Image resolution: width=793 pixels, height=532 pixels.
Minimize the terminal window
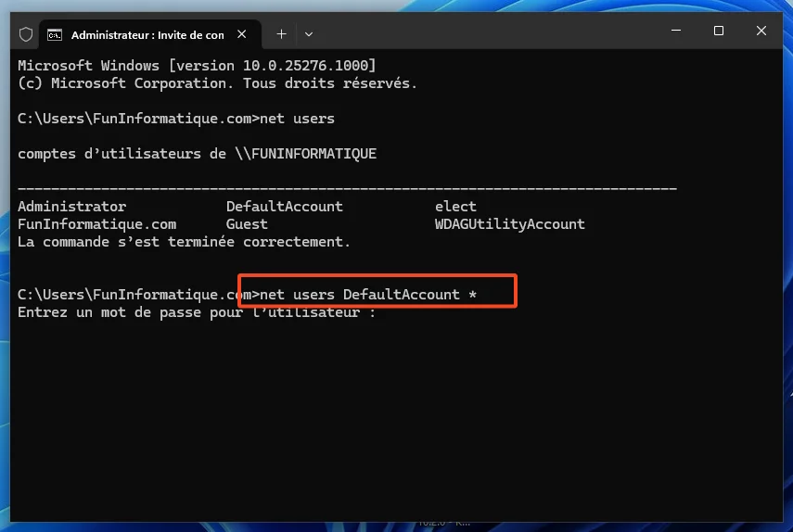click(x=675, y=31)
